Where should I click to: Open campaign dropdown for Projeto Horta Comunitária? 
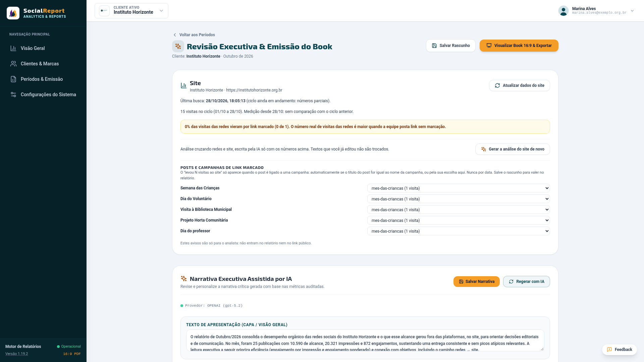459,220
